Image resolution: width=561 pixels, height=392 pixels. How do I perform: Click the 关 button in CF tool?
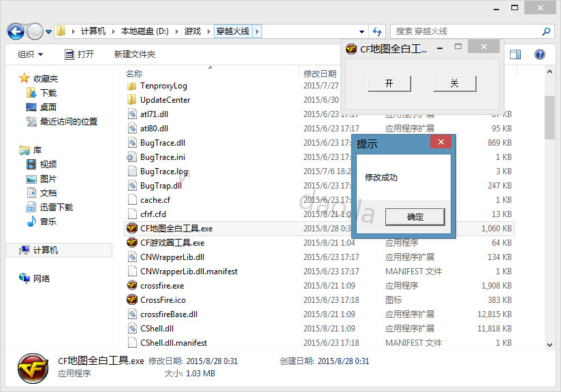click(x=454, y=84)
